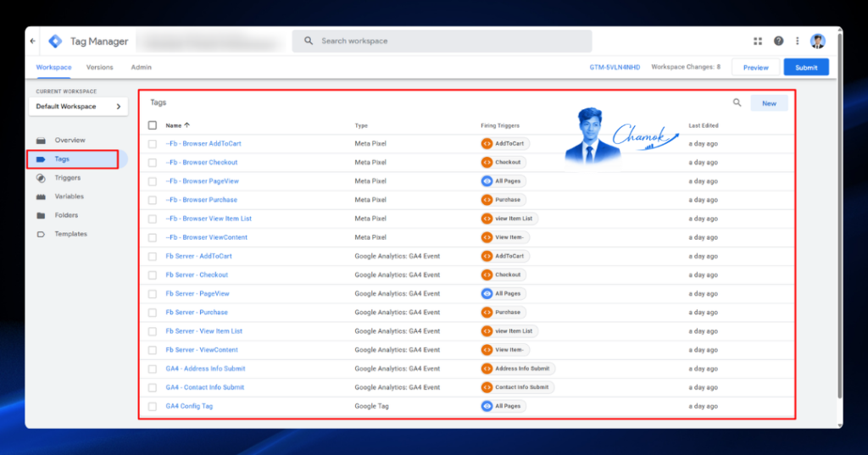The height and width of the screenshot is (455, 868).
Task: Open Variables in the sidebar
Action: 70,197
